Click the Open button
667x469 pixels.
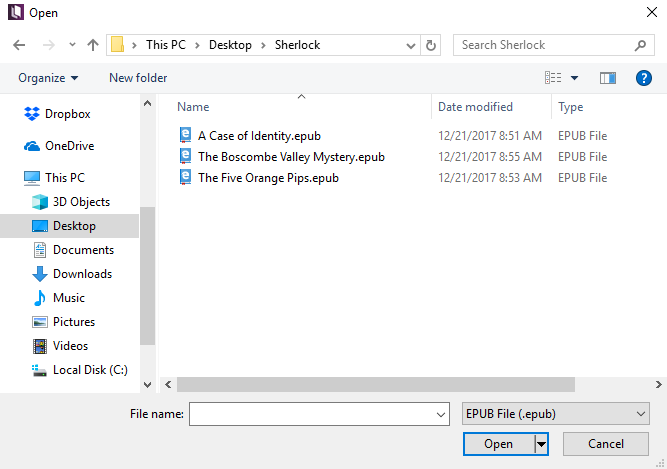click(498, 444)
